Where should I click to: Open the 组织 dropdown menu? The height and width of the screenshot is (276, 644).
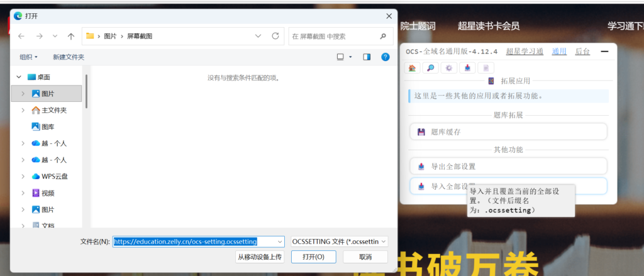pos(29,57)
